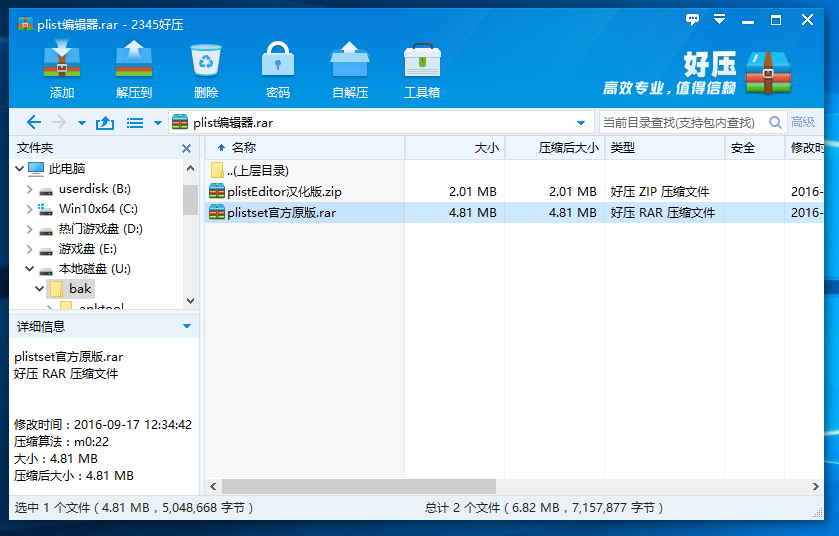Click the 添加 (Add) toolbar icon
839x536 pixels.
pos(62,63)
